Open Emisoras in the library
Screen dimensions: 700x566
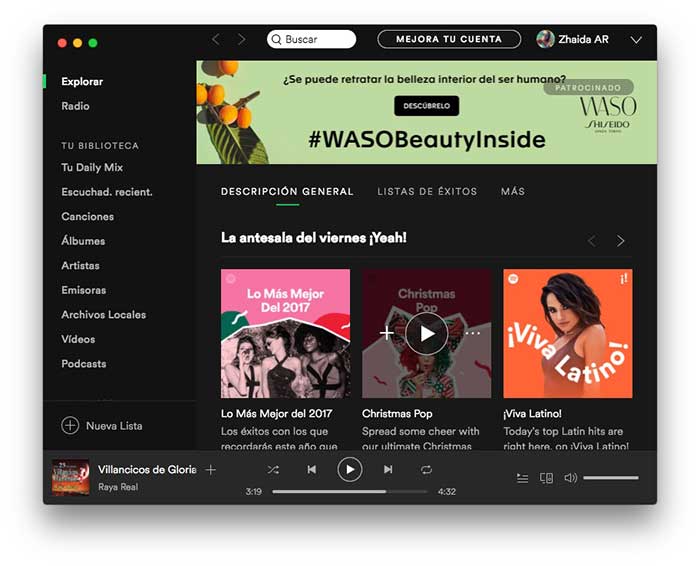[83, 290]
